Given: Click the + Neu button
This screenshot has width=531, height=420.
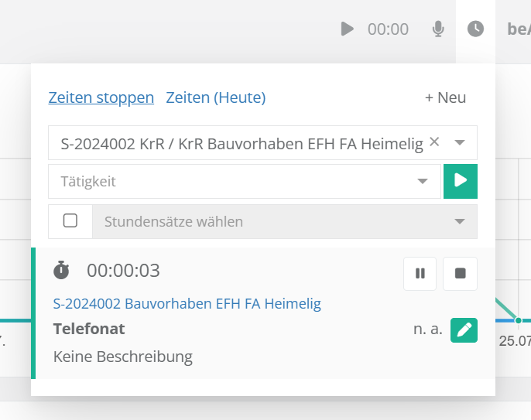Looking at the screenshot, I should tap(445, 97).
